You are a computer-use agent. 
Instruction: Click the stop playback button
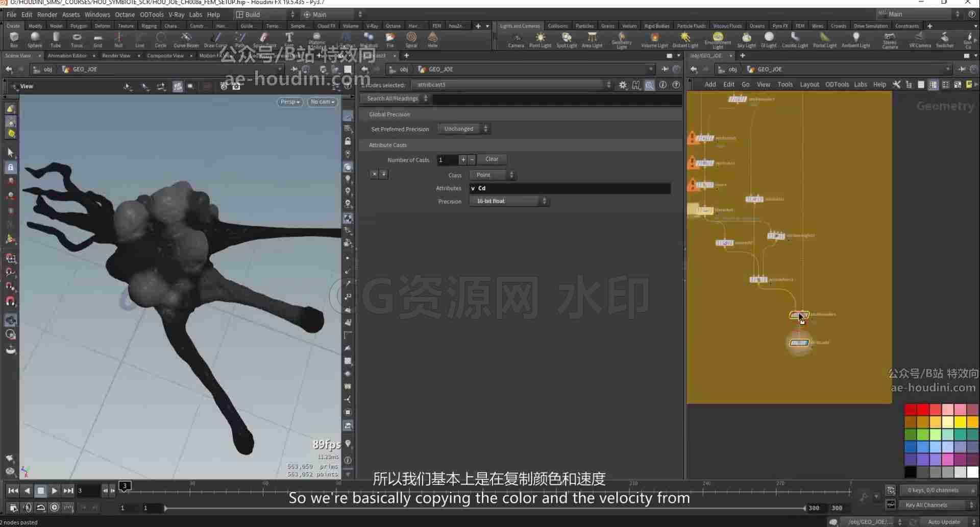[41, 491]
